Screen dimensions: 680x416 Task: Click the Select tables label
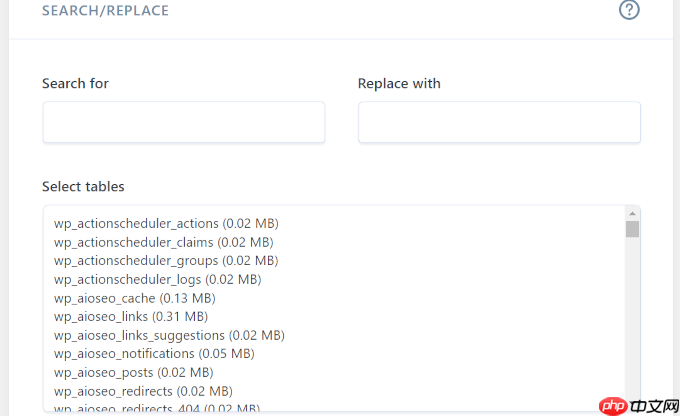[83, 187]
